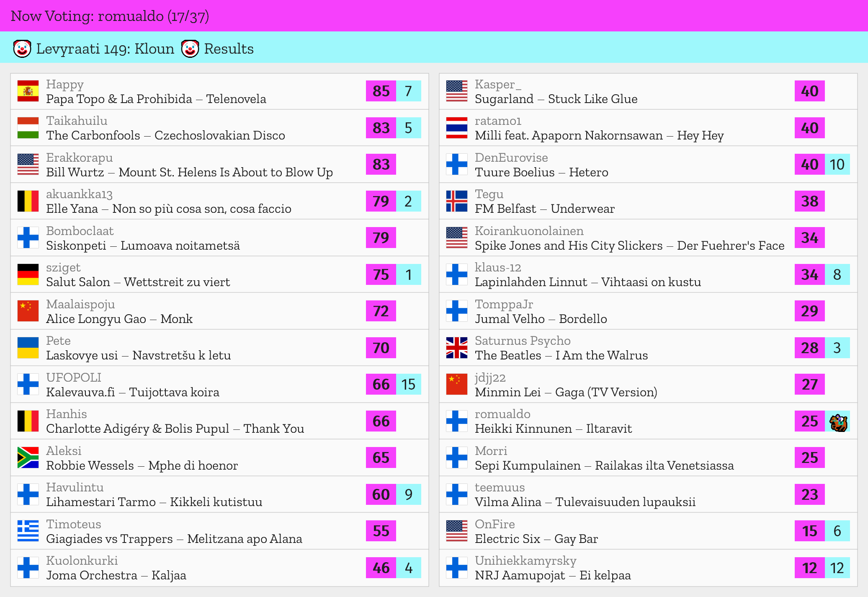Click the clown emoji before Levyraati 149
The width and height of the screenshot is (868, 597).
(22, 49)
